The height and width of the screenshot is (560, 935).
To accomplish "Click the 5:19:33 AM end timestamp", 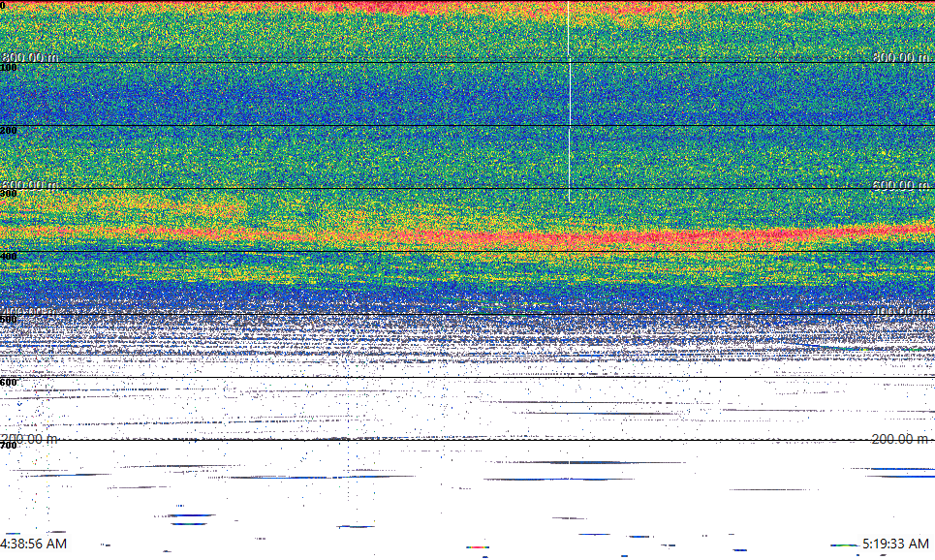I will pos(895,544).
